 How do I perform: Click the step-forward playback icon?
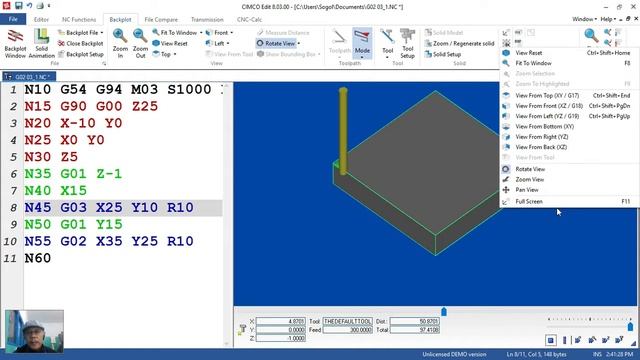(578, 340)
